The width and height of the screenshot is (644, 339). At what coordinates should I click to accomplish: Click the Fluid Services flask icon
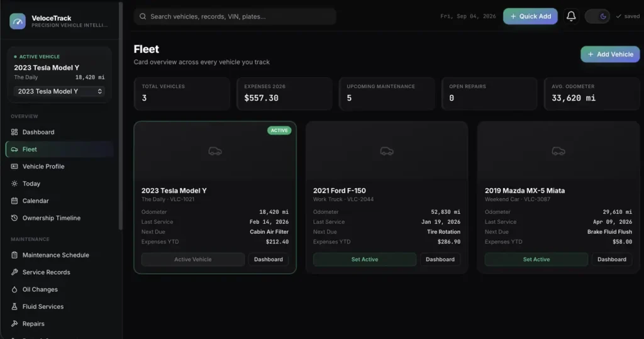14,306
